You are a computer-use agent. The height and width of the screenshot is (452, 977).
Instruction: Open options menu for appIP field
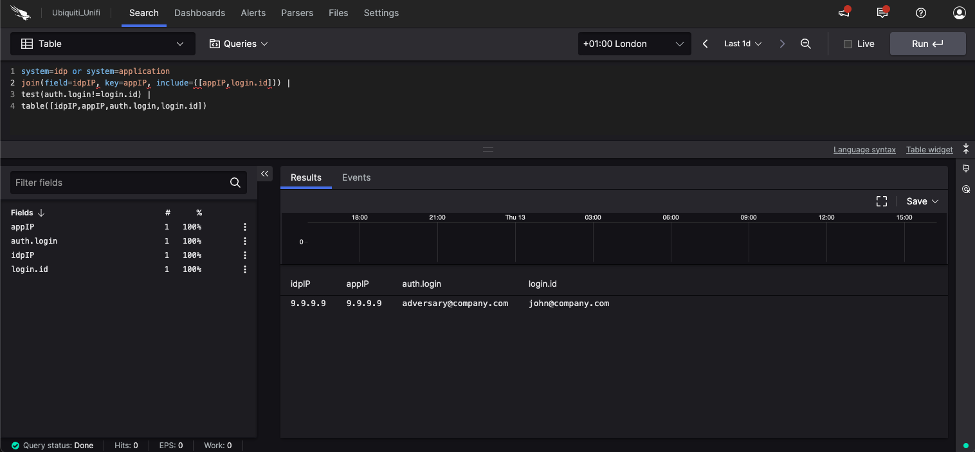click(x=244, y=227)
